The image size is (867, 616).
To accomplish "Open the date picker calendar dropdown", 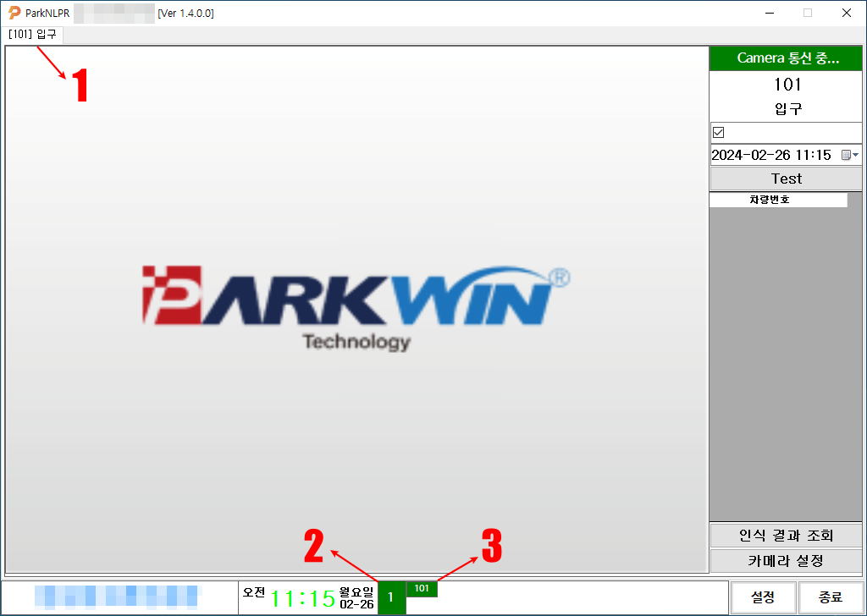I will coord(850,155).
